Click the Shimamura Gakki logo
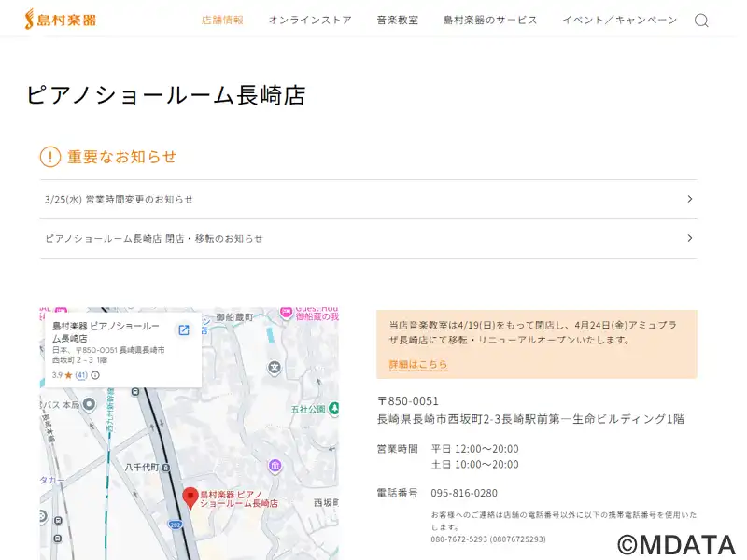Image resolution: width=747 pixels, height=560 pixels. [60, 19]
